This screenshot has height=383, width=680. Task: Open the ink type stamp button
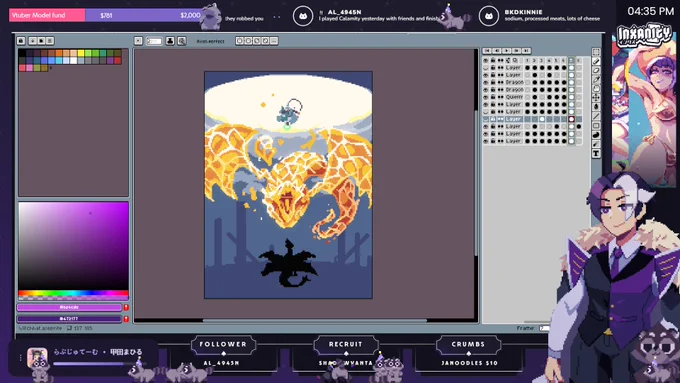(170, 41)
